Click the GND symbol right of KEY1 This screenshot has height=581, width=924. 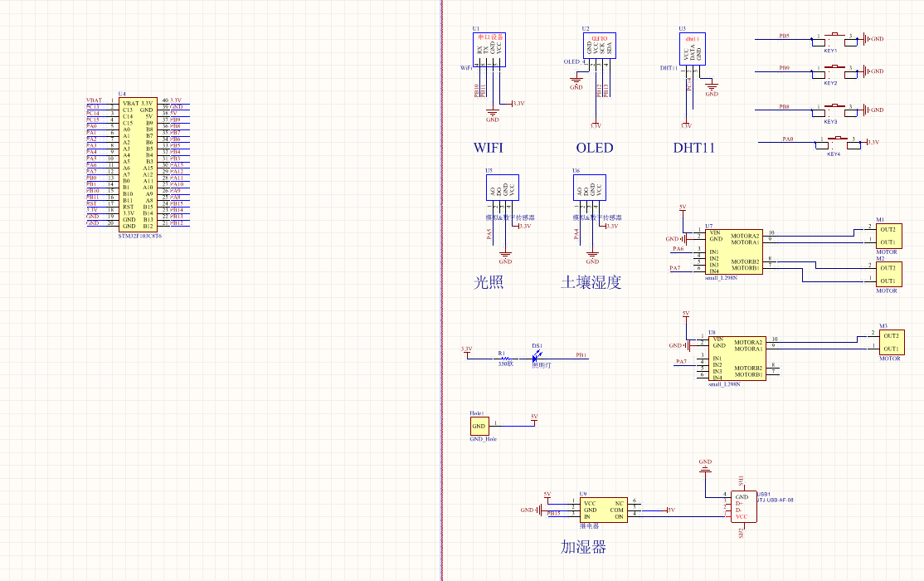[873, 39]
